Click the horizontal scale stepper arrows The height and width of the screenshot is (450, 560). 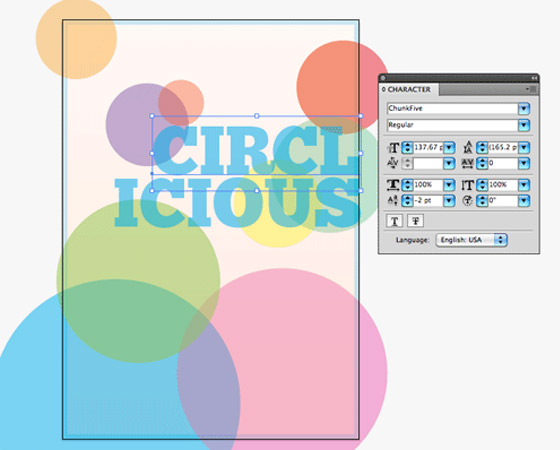pos(407,185)
